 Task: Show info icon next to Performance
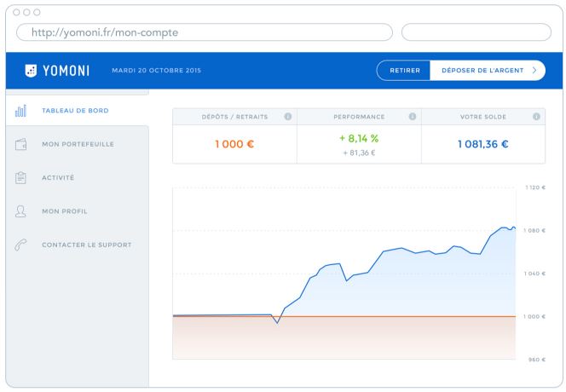pyautogui.click(x=413, y=117)
